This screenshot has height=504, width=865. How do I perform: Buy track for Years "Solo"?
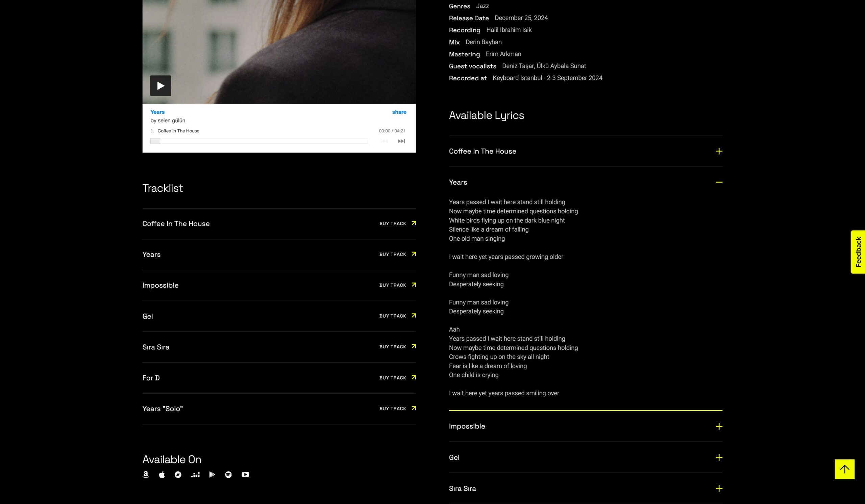click(x=397, y=408)
